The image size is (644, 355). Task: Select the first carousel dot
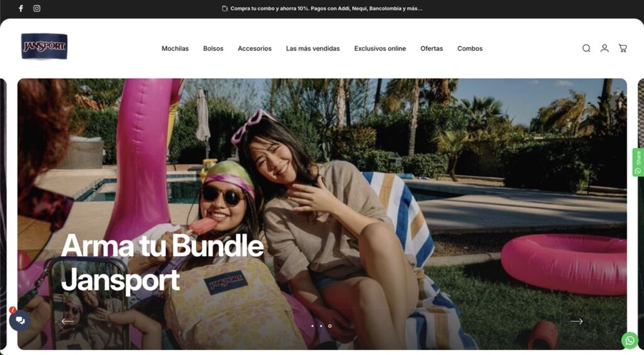[313, 326]
